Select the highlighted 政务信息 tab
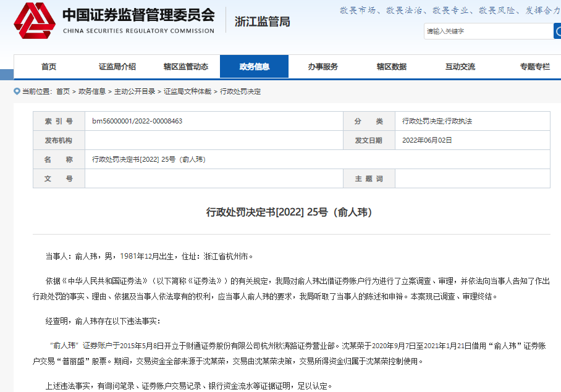 (254, 67)
